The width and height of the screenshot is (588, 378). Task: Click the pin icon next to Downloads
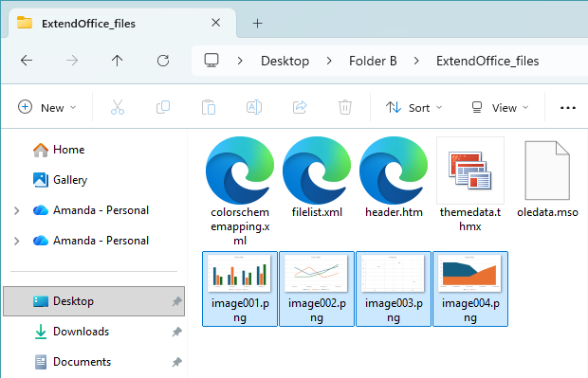coord(176,332)
